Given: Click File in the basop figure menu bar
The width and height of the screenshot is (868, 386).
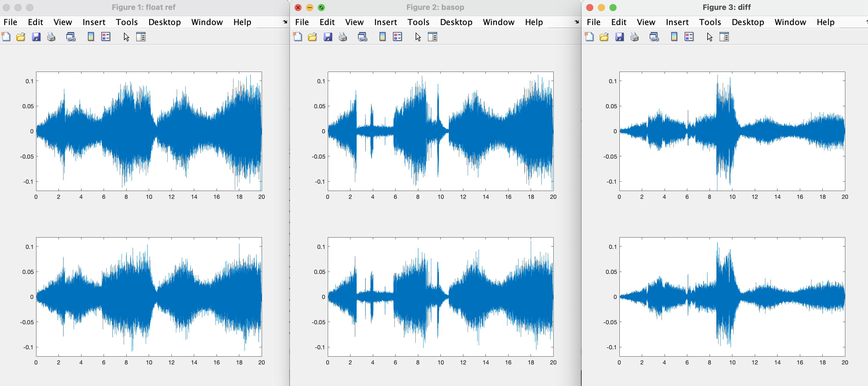Looking at the screenshot, I should coord(302,22).
